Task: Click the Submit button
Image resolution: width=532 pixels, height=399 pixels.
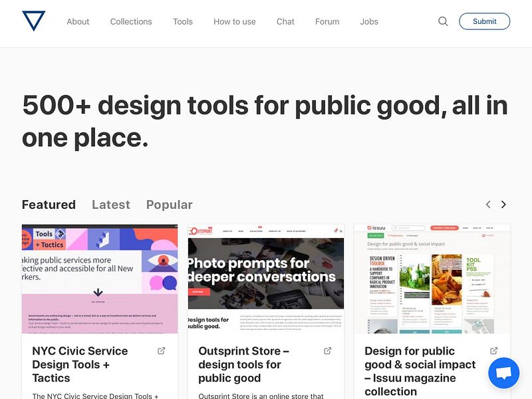Action: [x=485, y=21]
